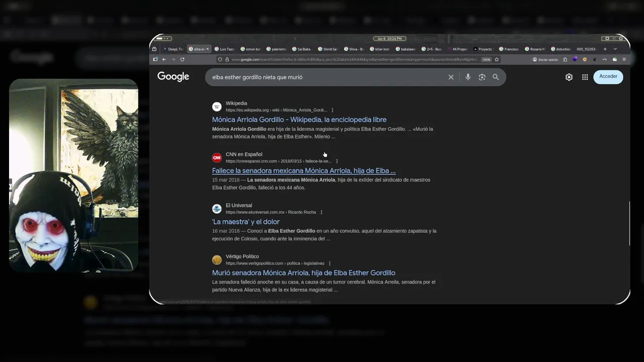
Task: Click Iniciar sesión in the Firefox toolbar
Action: tap(545, 59)
